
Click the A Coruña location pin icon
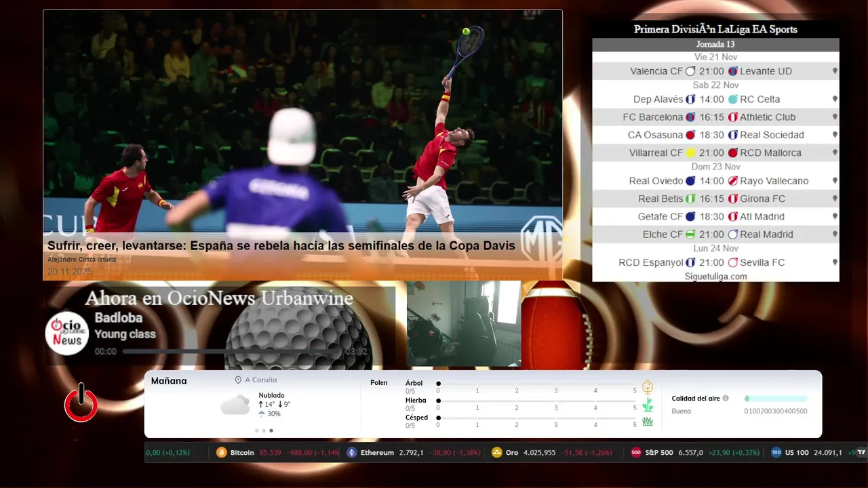pyautogui.click(x=238, y=380)
